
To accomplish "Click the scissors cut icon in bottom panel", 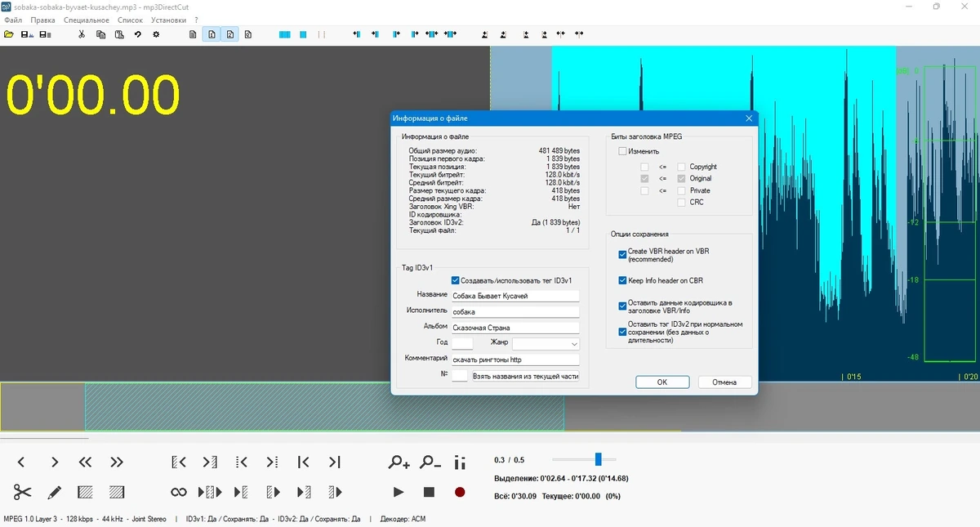I will 22,492.
